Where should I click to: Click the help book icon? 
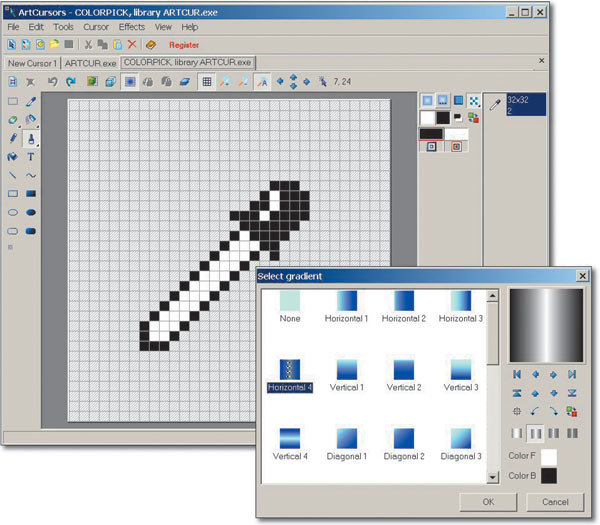click(x=151, y=45)
